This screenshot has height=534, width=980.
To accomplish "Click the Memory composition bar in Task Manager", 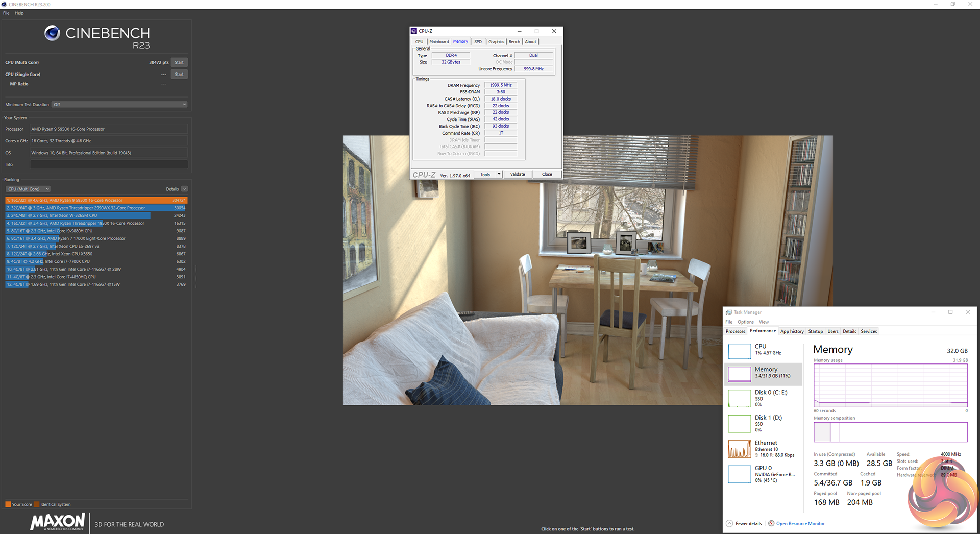I will coord(890,432).
